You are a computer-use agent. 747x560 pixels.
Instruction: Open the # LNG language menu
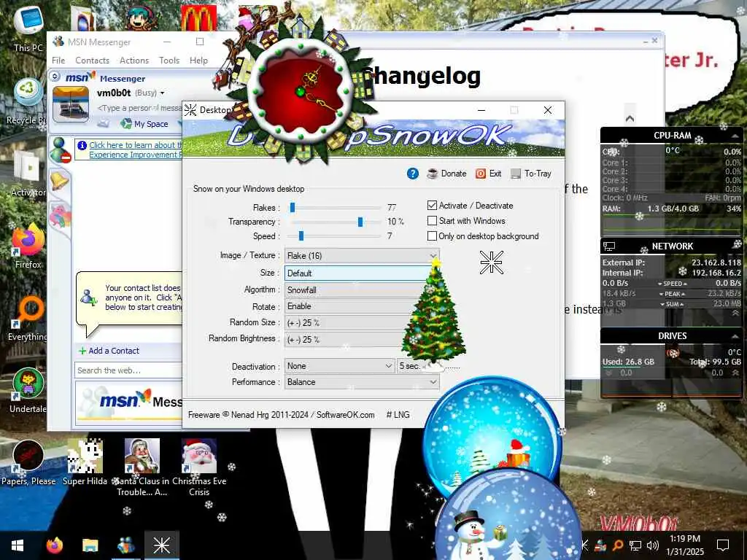pyautogui.click(x=398, y=415)
